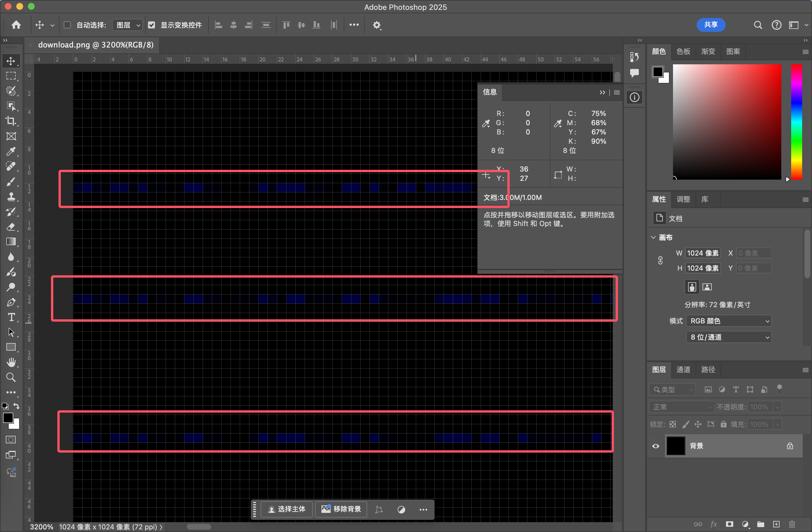The image size is (812, 532).
Task: Select the Gradient tool
Action: point(11,242)
